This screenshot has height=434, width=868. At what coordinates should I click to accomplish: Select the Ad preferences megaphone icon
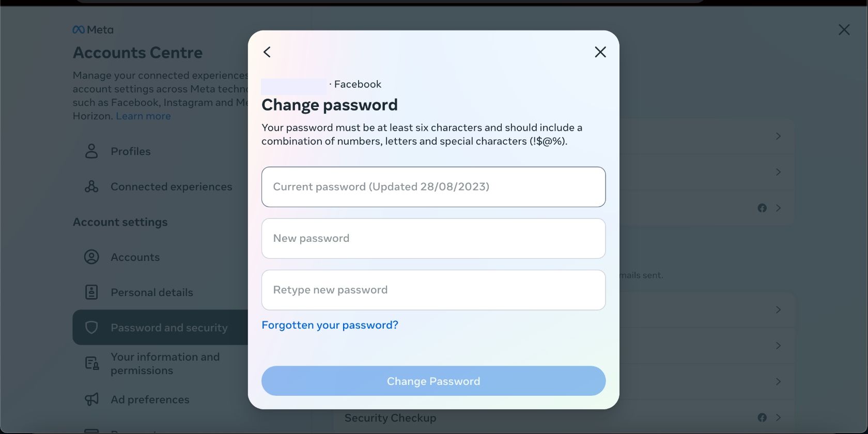tap(91, 399)
